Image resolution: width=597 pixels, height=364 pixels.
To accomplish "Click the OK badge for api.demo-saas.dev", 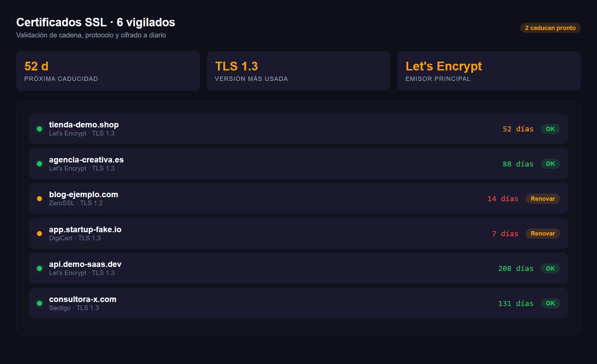I will [550, 268].
